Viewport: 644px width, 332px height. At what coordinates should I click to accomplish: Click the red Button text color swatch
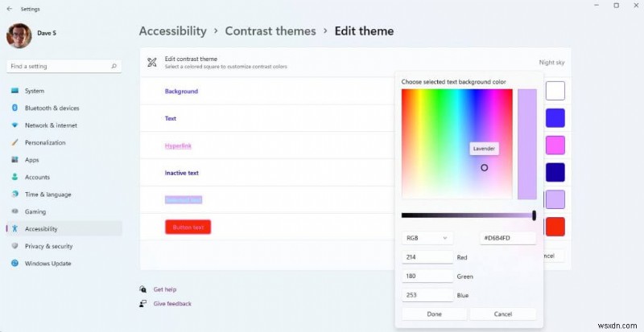pyautogui.click(x=555, y=227)
